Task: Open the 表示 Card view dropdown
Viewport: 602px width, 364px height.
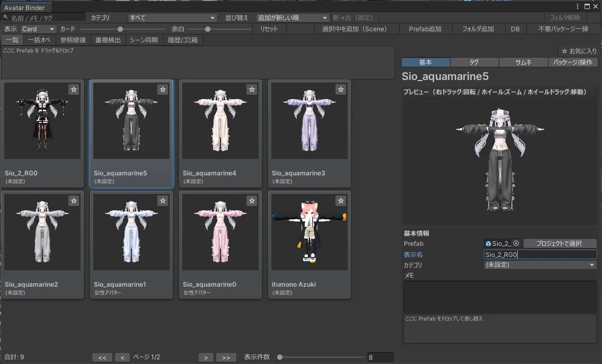Action: click(37, 29)
